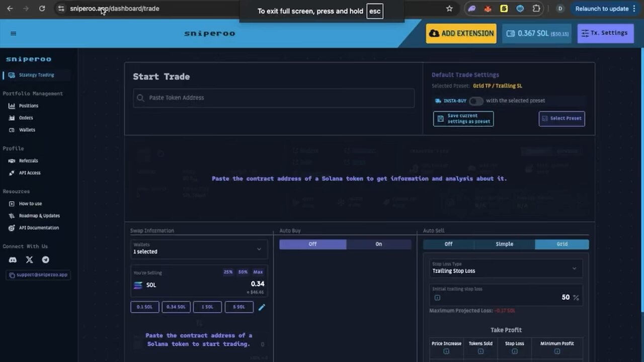644x362 pixels.
Task: Click the 'Grid TP / Trailing SL' preset text
Action: [498, 86]
